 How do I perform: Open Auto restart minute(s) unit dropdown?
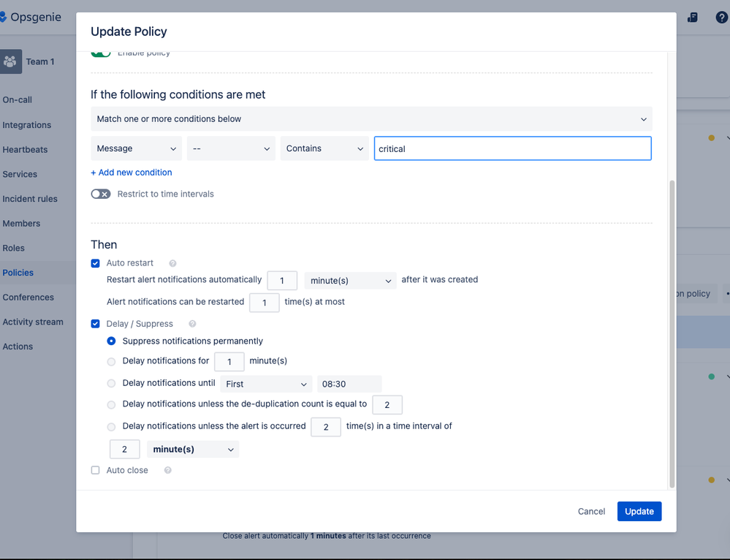click(350, 281)
